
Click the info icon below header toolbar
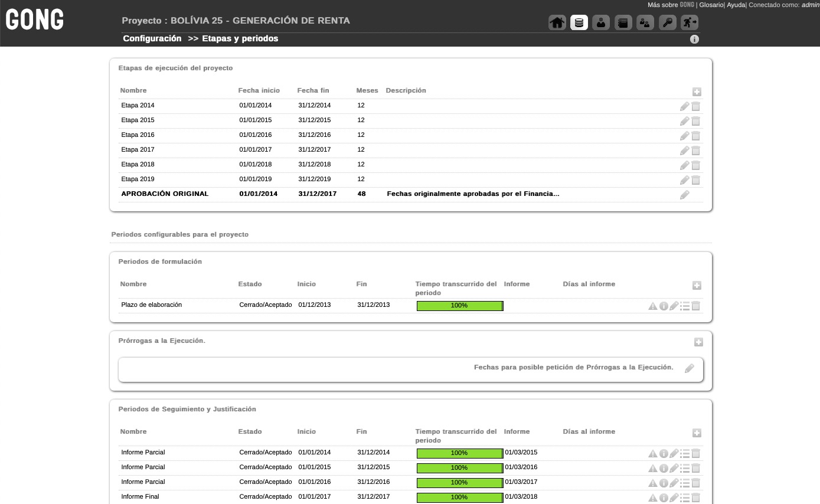point(694,40)
